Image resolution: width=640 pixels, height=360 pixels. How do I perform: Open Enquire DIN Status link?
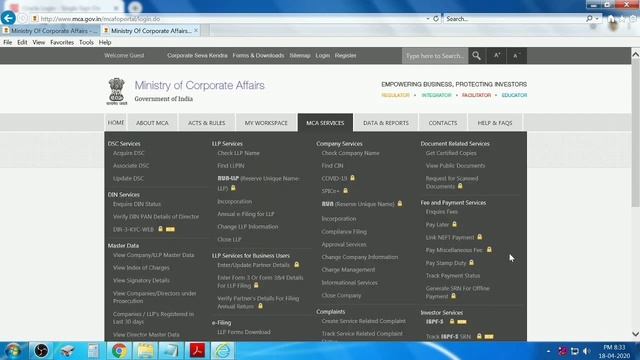click(137, 204)
